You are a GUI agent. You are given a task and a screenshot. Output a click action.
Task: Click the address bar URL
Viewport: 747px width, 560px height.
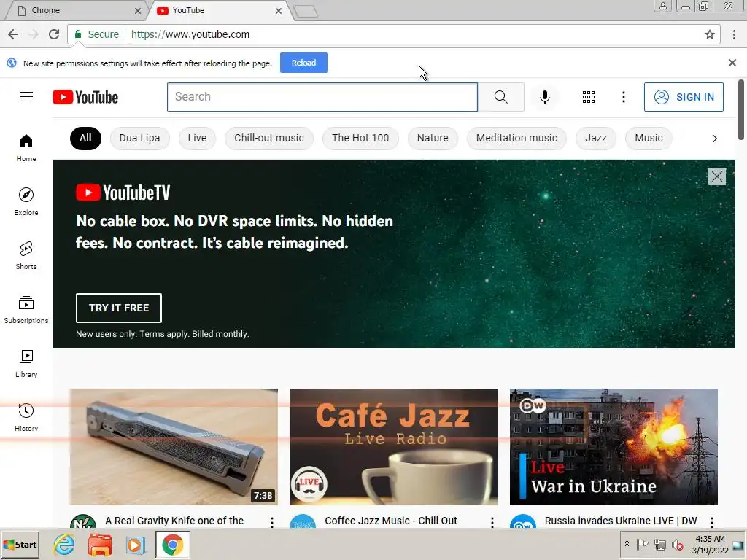[x=190, y=34]
